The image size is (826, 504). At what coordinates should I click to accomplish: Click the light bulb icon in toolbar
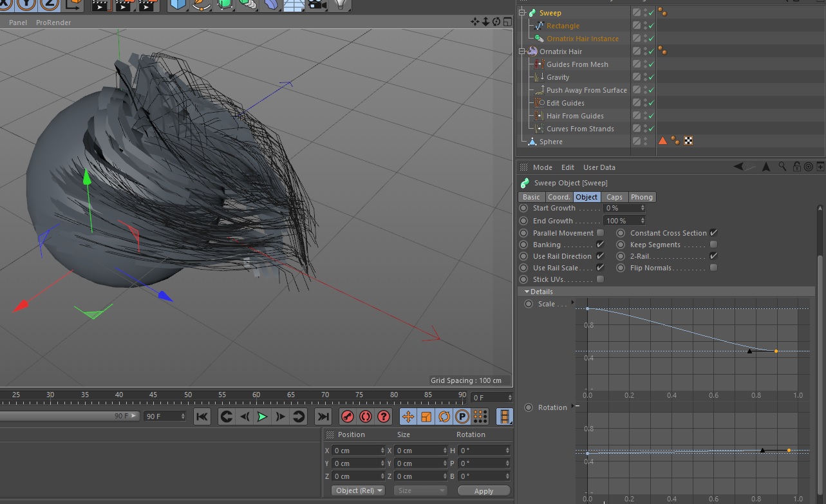coord(341,5)
